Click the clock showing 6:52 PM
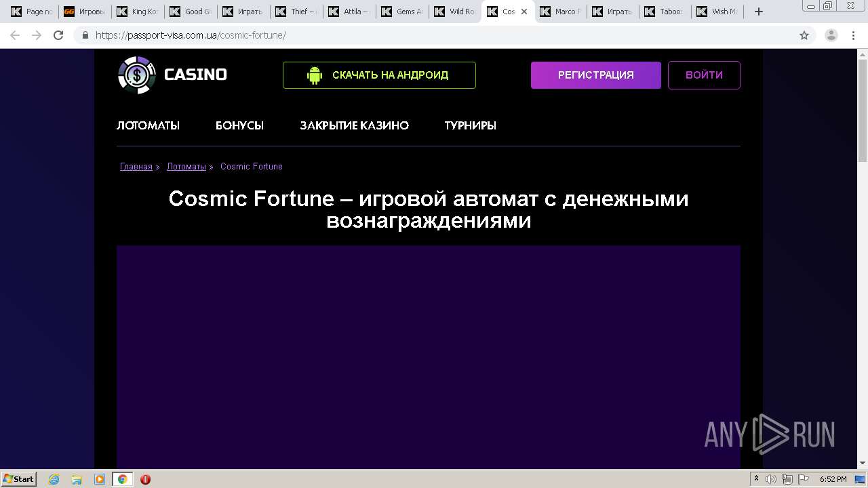Screen dimensions: 868x488 (x=833, y=479)
